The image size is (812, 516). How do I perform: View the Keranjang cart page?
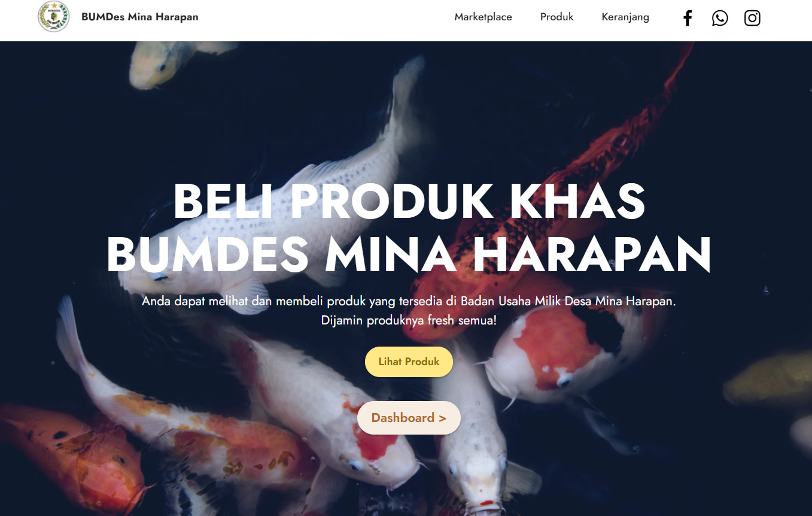pyautogui.click(x=625, y=17)
